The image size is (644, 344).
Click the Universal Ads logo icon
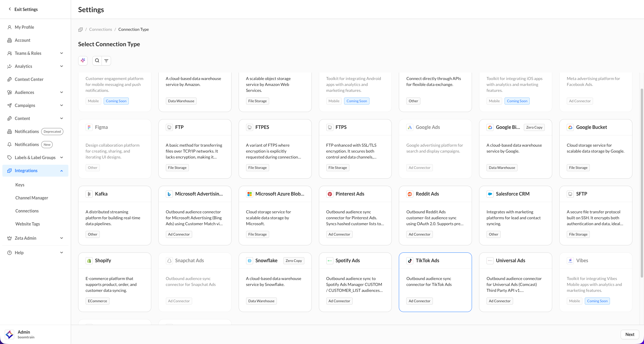[490, 261]
